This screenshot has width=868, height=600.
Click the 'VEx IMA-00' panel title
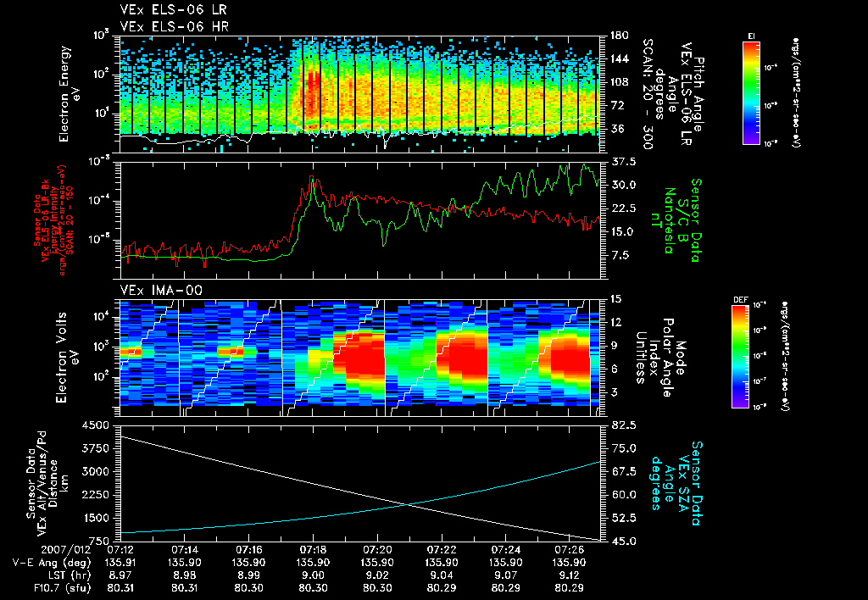pos(161,290)
